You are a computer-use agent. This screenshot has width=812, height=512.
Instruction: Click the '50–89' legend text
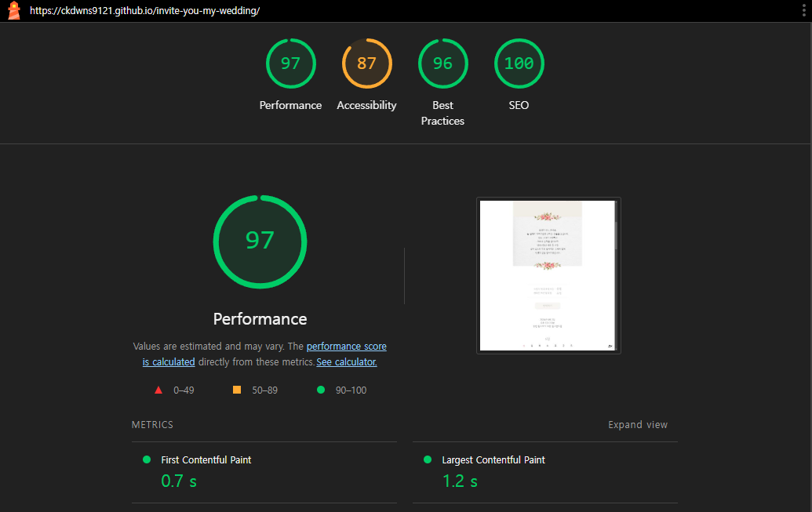coord(264,390)
